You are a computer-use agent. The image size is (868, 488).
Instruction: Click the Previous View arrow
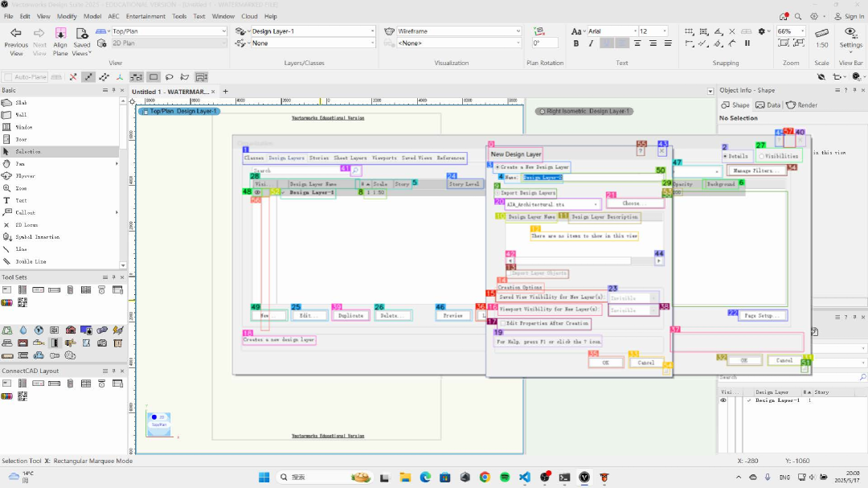(x=16, y=33)
